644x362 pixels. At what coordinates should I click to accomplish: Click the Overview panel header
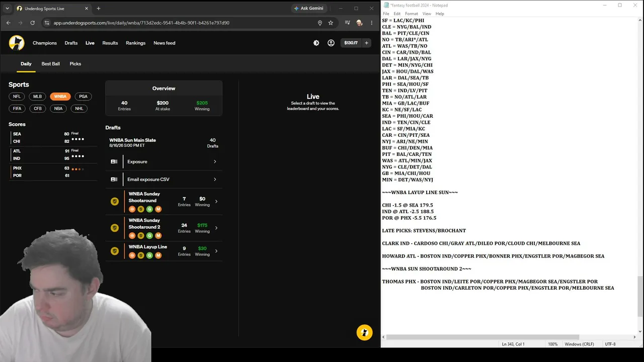click(x=164, y=88)
